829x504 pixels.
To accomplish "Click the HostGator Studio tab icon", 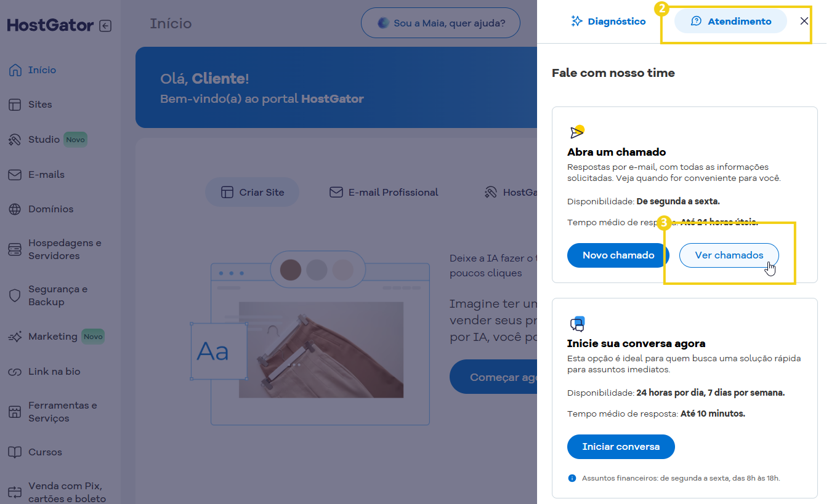I will 491,193.
